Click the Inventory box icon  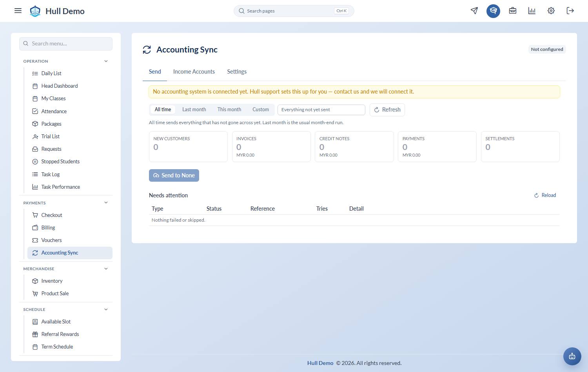pyautogui.click(x=35, y=281)
